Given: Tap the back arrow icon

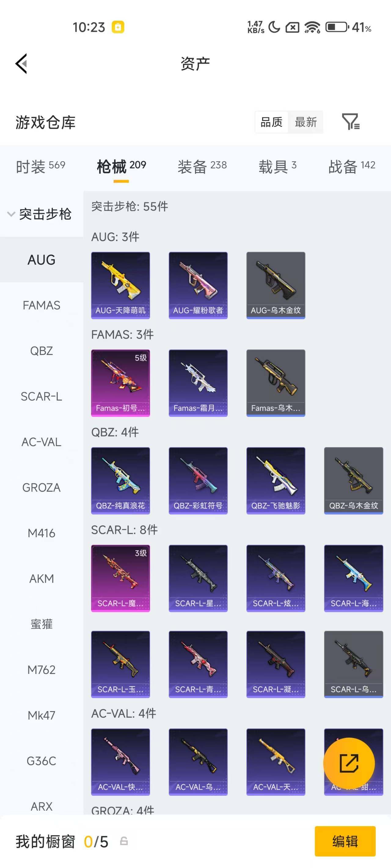Looking at the screenshot, I should (21, 63).
